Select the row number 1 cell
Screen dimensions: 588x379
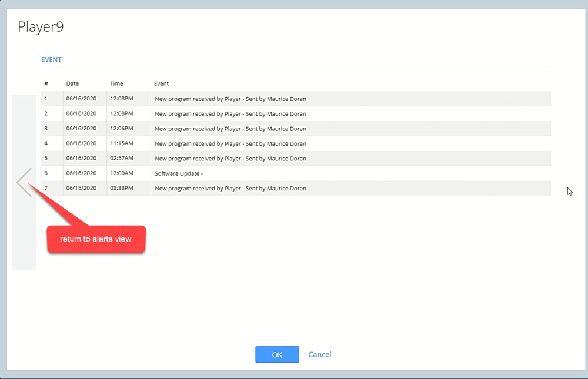46,99
